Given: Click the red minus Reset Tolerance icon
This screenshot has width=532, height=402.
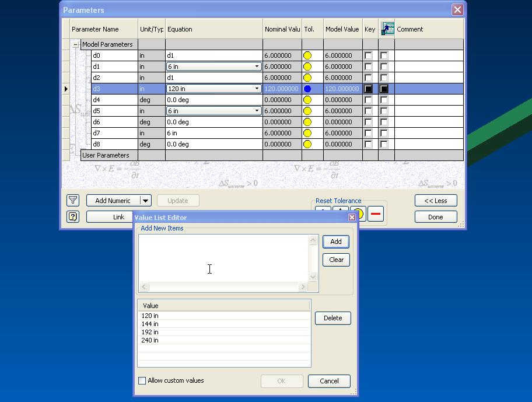Looking at the screenshot, I should [x=376, y=214].
